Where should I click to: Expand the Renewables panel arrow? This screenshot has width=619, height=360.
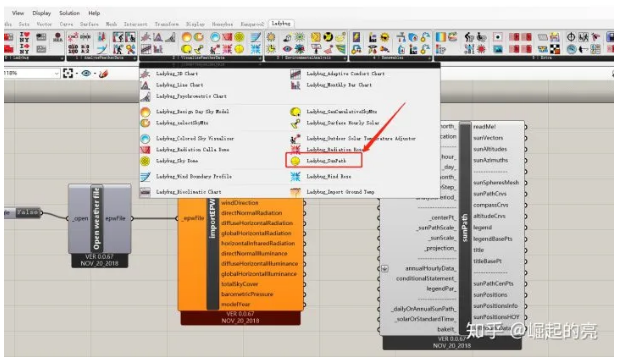(x=429, y=58)
